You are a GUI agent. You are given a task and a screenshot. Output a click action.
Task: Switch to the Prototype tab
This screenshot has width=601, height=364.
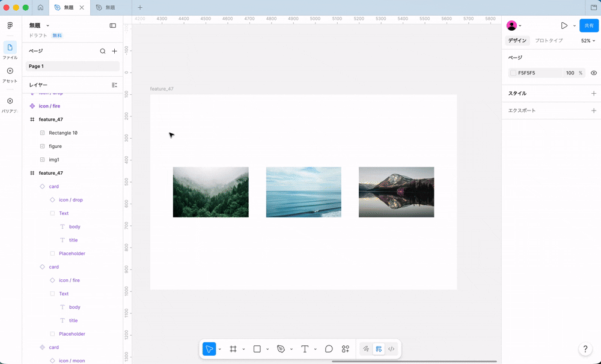pos(549,41)
